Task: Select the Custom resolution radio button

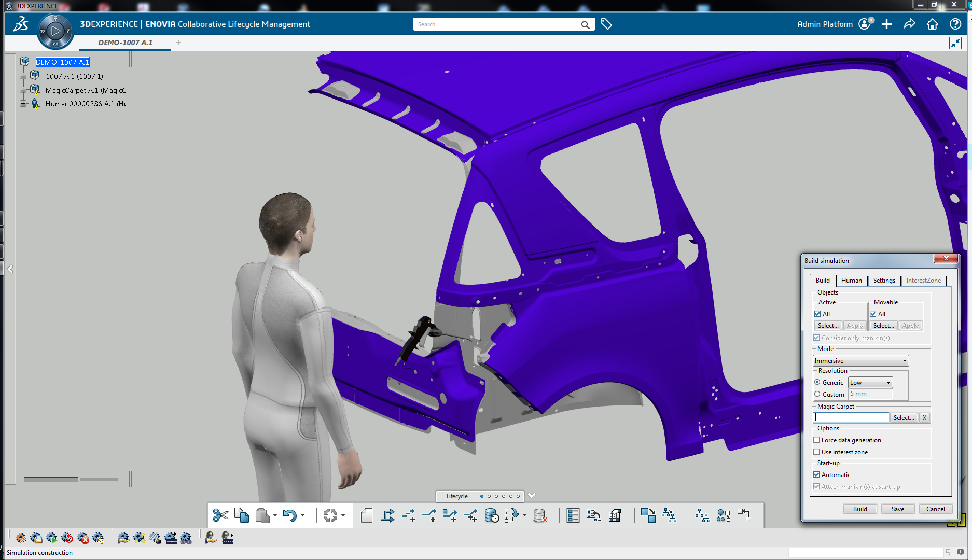Action: (817, 394)
